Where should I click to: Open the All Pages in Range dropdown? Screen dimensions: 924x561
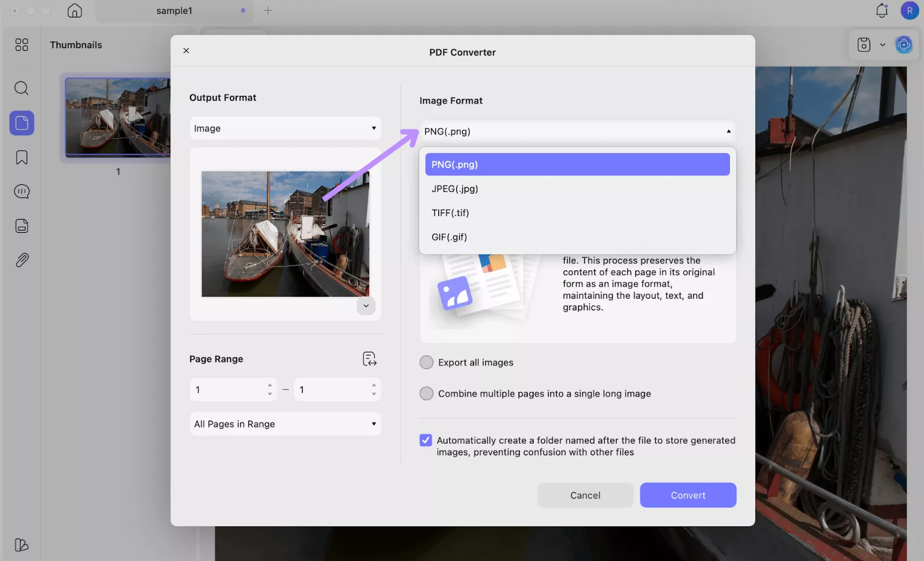click(x=285, y=423)
